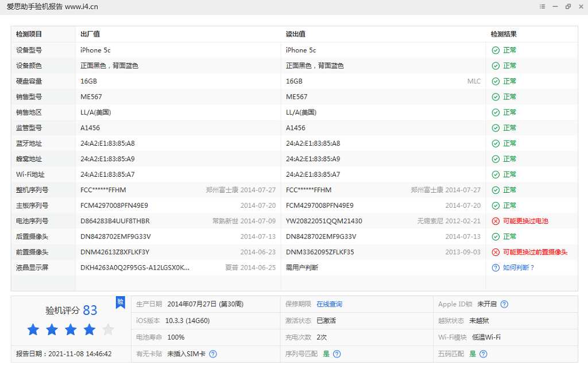Click the 电池寿命 value 100%
Screen dimensions: 588x369
pos(176,337)
